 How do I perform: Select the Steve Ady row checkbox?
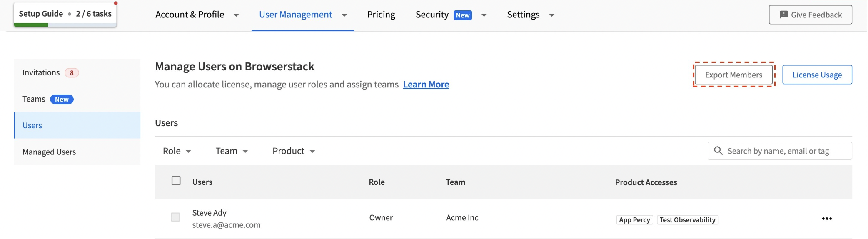(175, 217)
